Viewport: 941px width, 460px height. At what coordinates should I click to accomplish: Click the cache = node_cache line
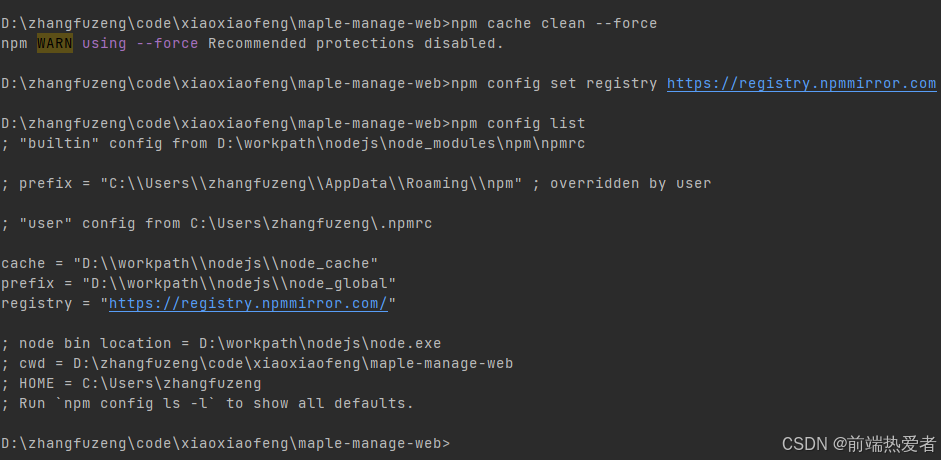point(190,264)
